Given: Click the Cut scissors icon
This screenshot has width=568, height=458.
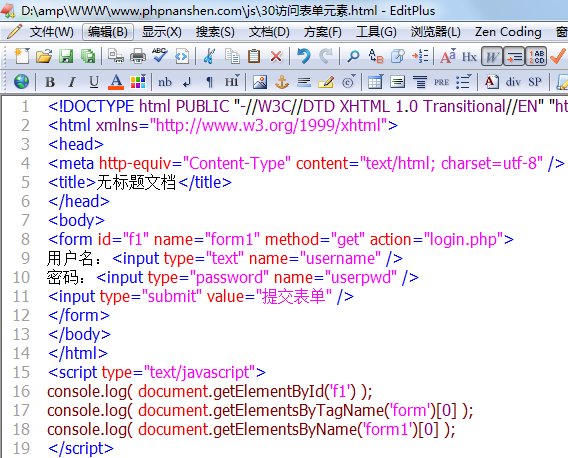Looking at the screenshot, I should point(209,56).
